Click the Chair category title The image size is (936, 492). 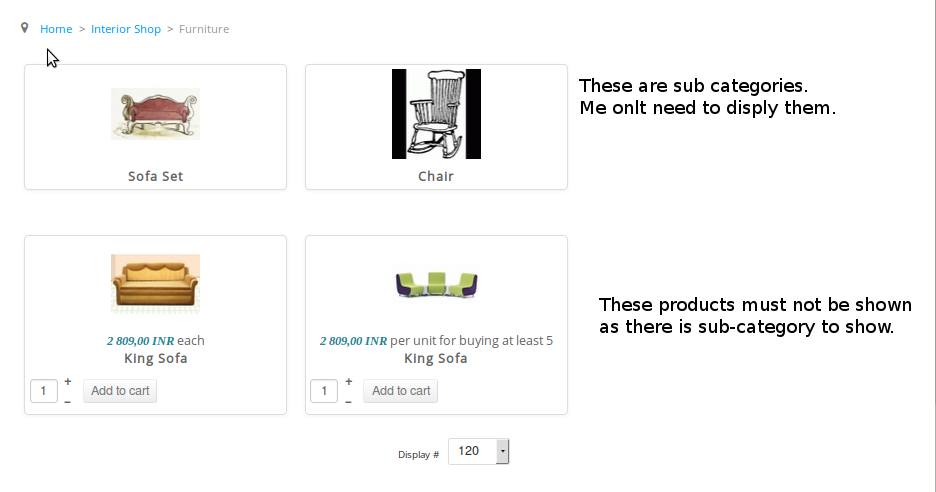[436, 176]
